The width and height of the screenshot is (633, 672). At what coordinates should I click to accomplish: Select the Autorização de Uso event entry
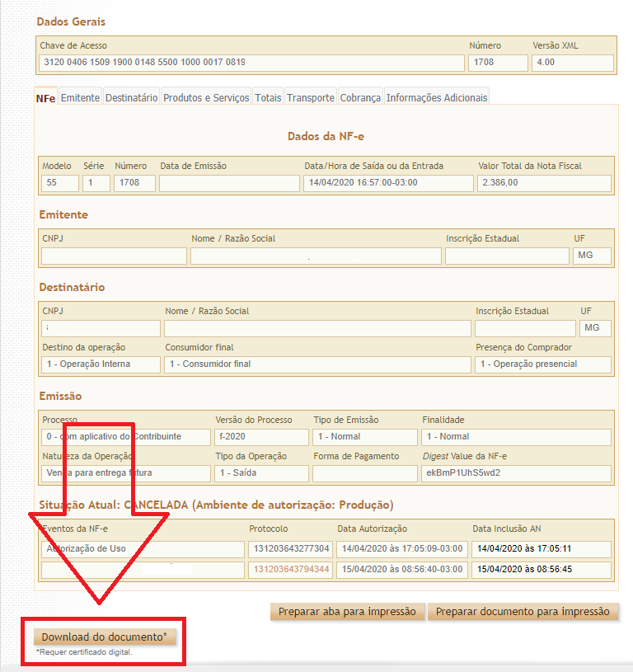click(x=142, y=549)
